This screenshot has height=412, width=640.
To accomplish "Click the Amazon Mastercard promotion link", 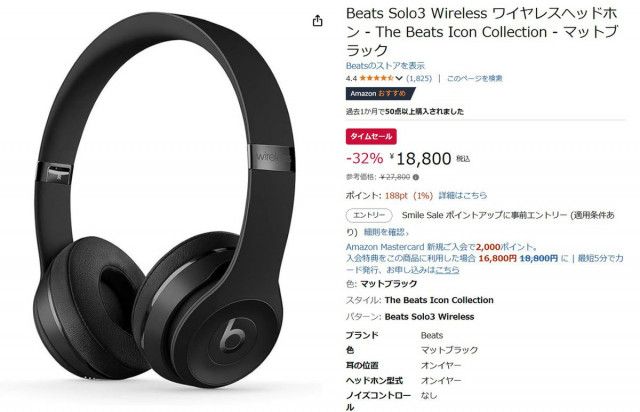I will pos(441,247).
